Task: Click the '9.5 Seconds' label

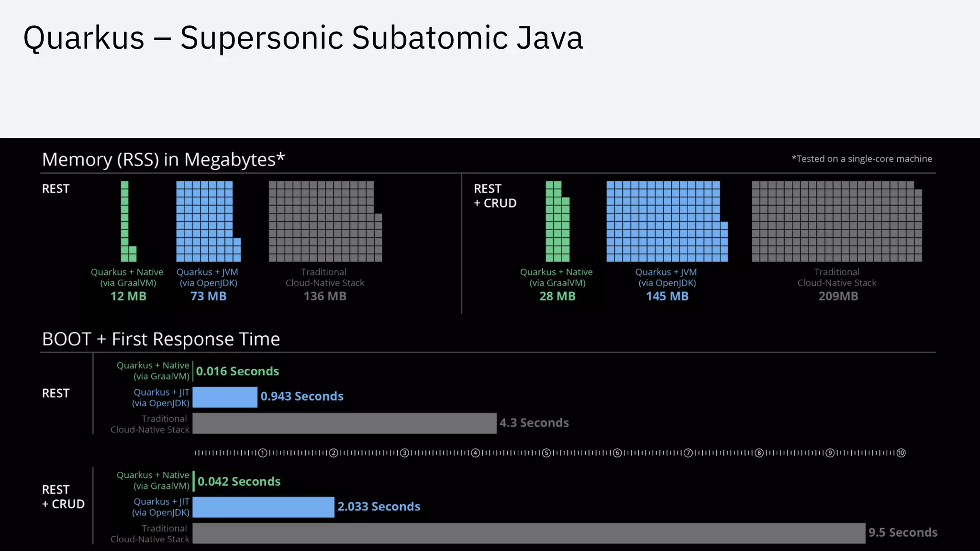Action: (x=903, y=533)
